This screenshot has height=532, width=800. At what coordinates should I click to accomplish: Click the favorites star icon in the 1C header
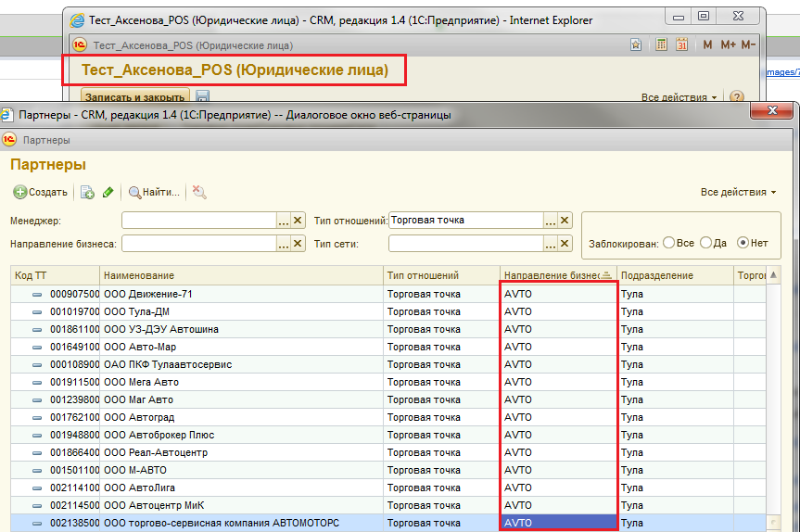coord(636,44)
